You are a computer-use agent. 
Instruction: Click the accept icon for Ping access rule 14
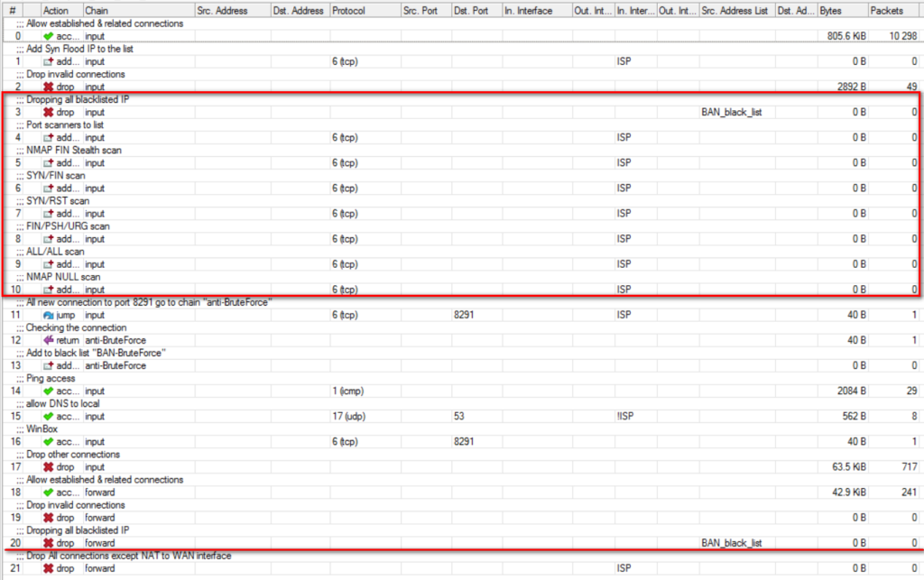(x=49, y=391)
